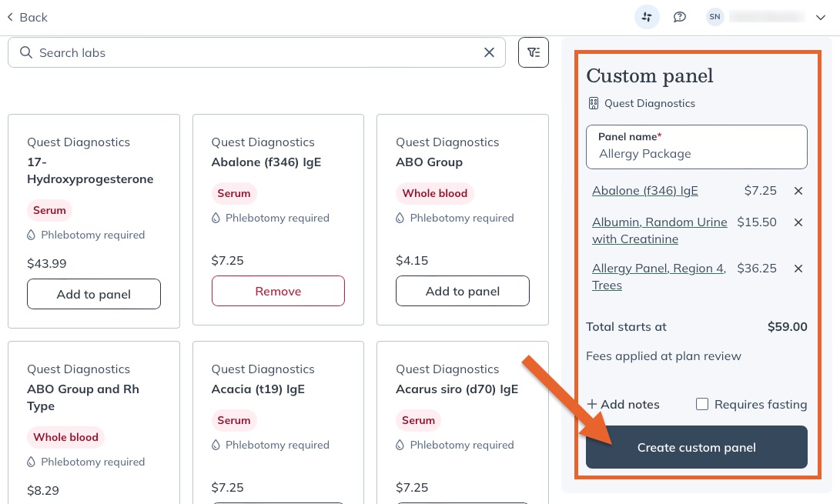840x504 pixels.
Task: Click Whole blood tag on ABO Group
Action: pyautogui.click(x=434, y=193)
